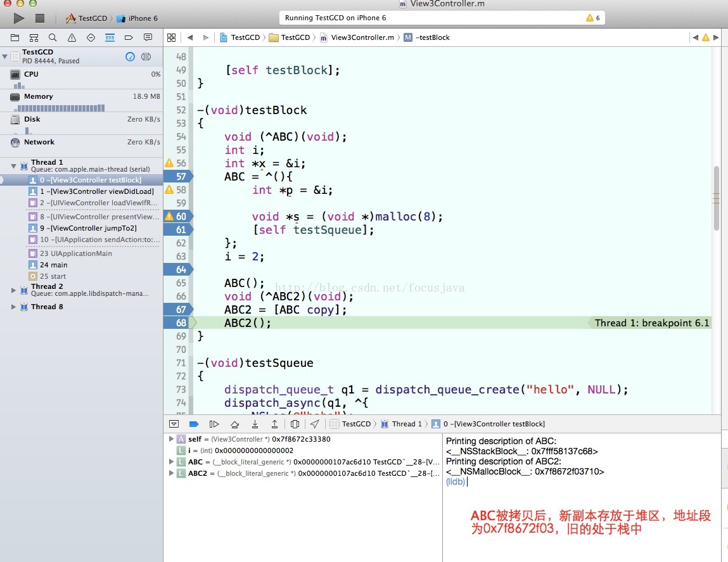Toggle the process view options icon

146,56
